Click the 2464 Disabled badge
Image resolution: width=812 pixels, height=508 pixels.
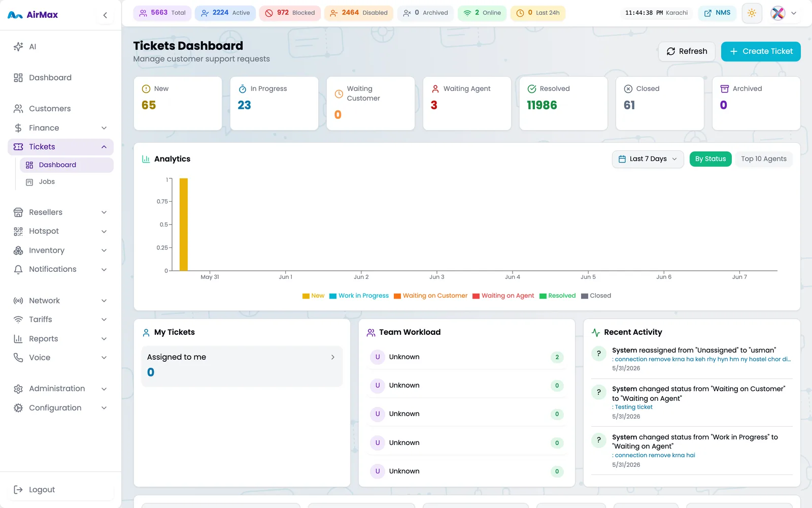click(359, 13)
